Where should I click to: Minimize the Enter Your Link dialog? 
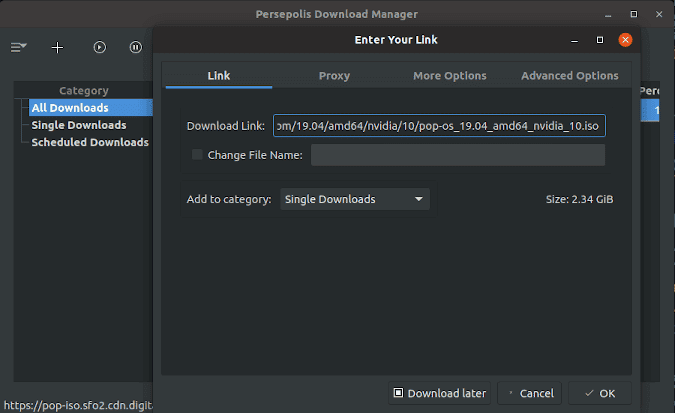pyautogui.click(x=574, y=41)
